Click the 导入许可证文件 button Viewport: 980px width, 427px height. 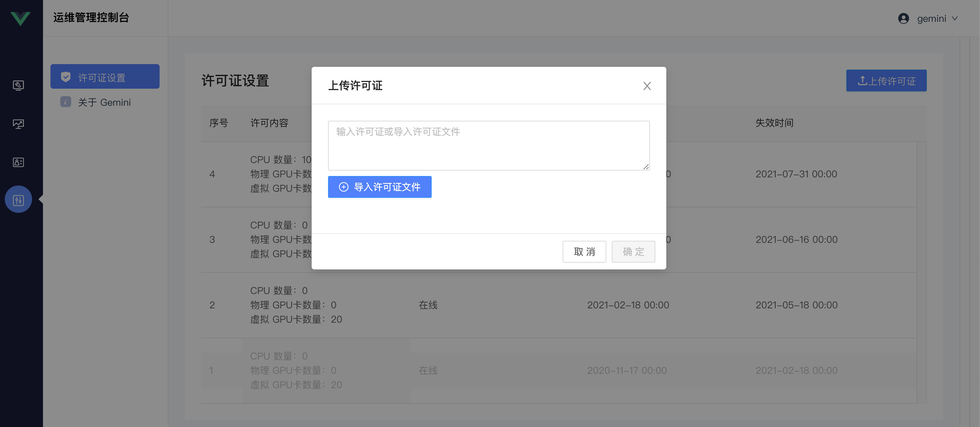coord(380,187)
